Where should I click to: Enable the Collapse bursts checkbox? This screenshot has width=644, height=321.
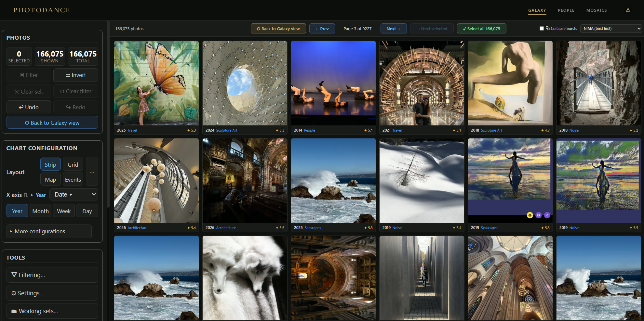[x=542, y=29]
